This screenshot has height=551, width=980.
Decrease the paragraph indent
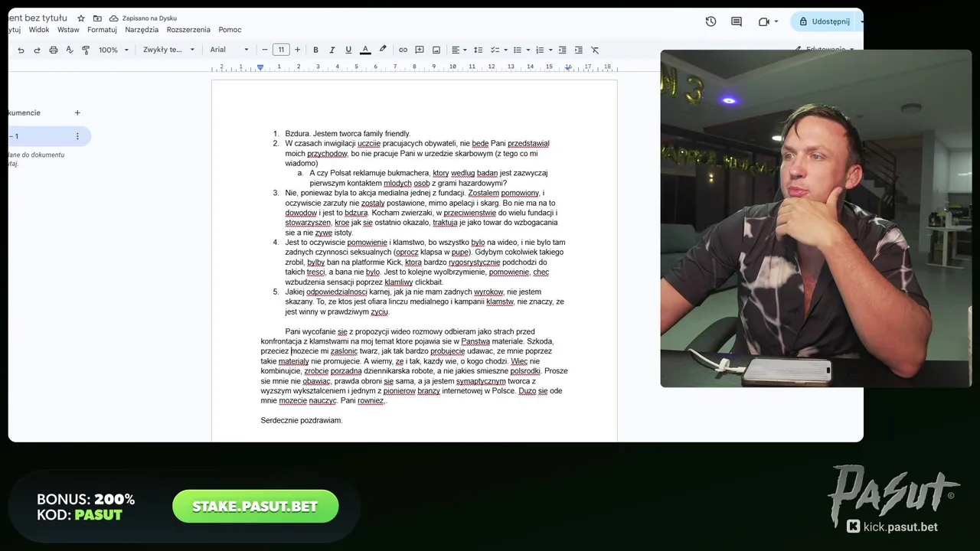pyautogui.click(x=562, y=50)
